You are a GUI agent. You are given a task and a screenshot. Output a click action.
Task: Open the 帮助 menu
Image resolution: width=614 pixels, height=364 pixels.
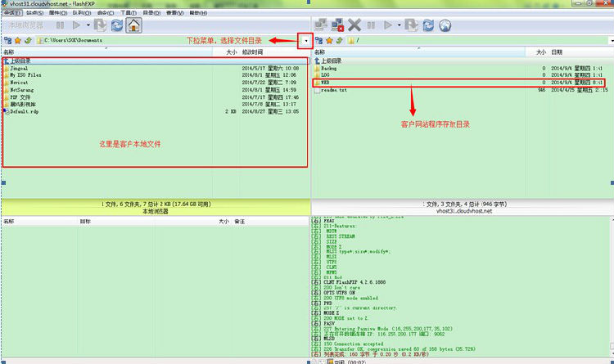[198, 13]
